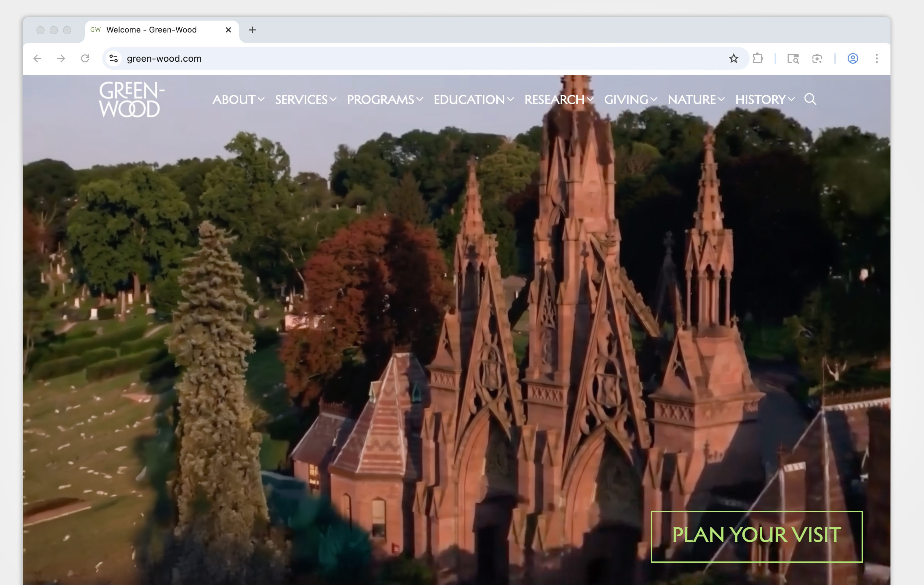Open Chrome three-dot menu
The image size is (924, 585).
[877, 58]
